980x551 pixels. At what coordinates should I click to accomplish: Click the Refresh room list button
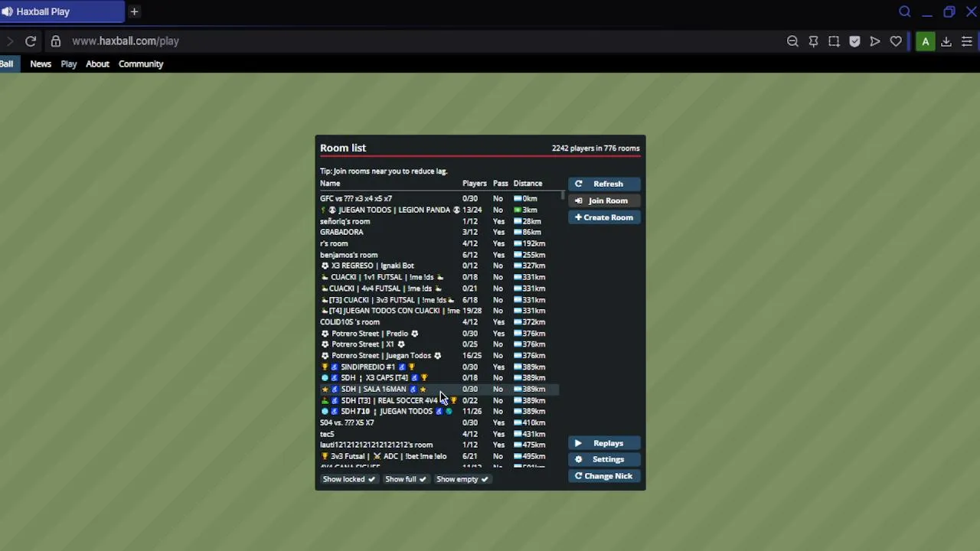pos(604,184)
